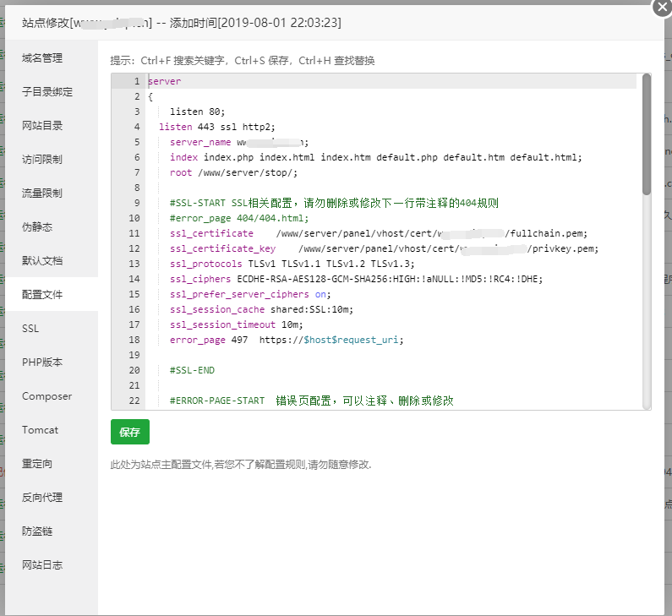Click line number 8 in gutter
672x616 pixels.
click(x=137, y=188)
